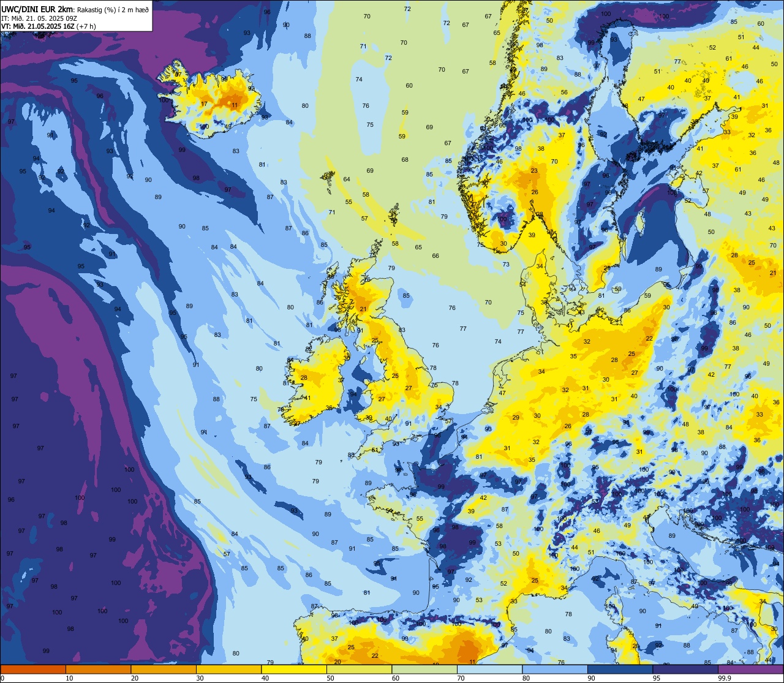Click the '50' tick label on the legend scale

coord(330,678)
